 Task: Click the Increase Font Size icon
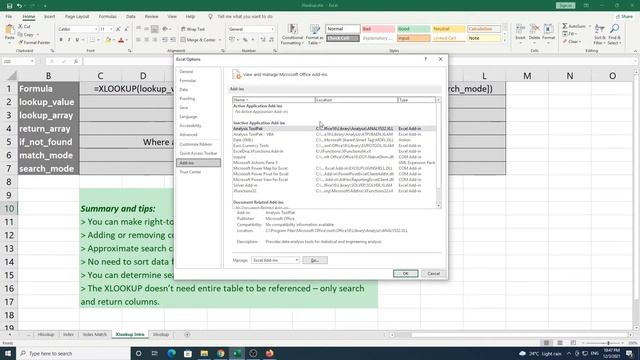point(118,29)
